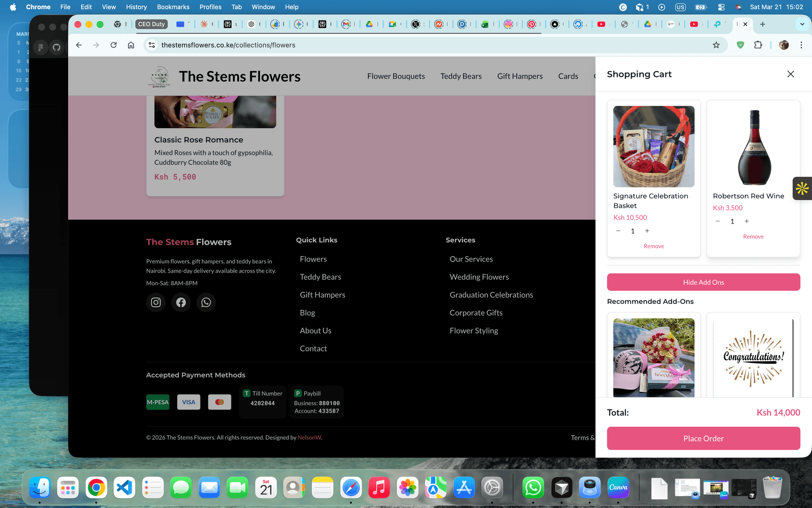812x508 pixels.
Task: Bookmark this page with the star
Action: (x=716, y=45)
